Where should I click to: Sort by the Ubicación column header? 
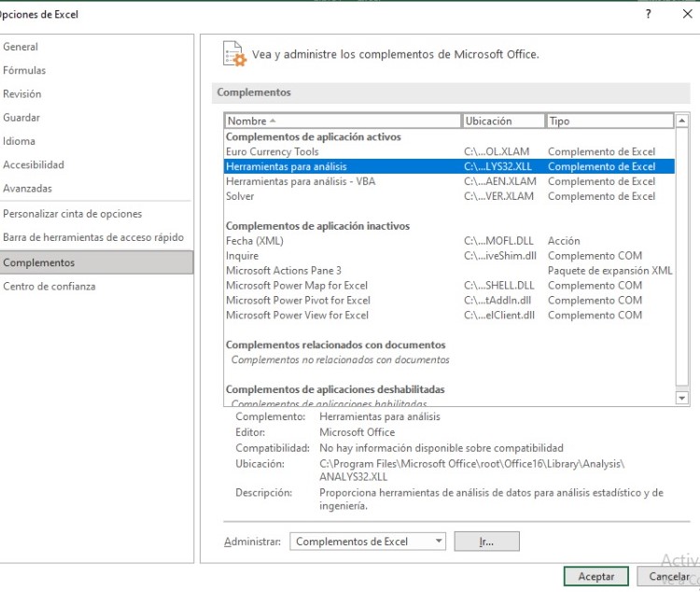pos(503,121)
